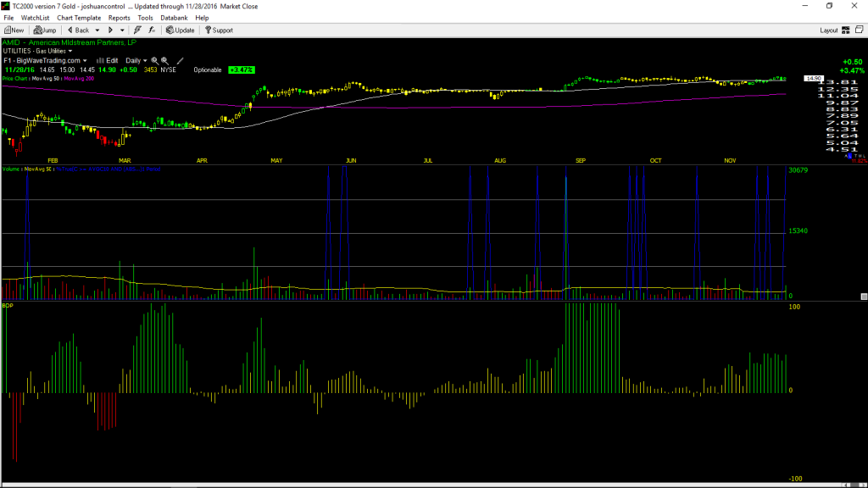This screenshot has width=868, height=488.
Task: Open the Reports menu
Action: point(119,18)
